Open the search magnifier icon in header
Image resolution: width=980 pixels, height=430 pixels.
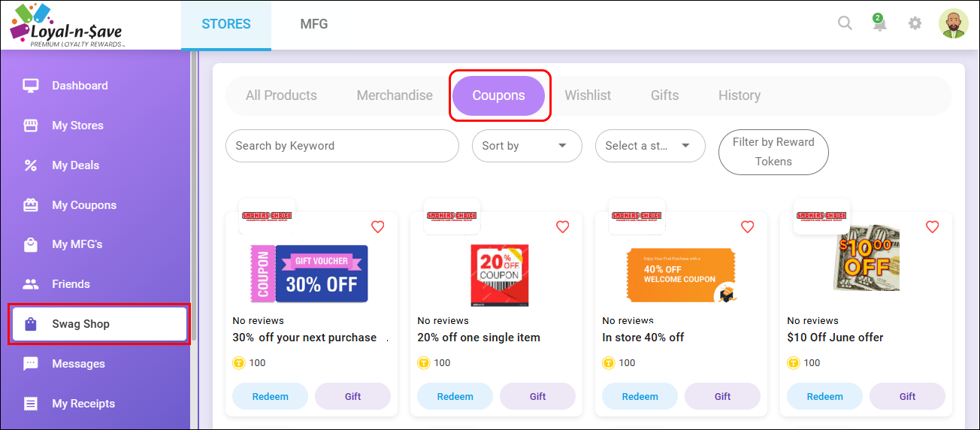[x=845, y=23]
